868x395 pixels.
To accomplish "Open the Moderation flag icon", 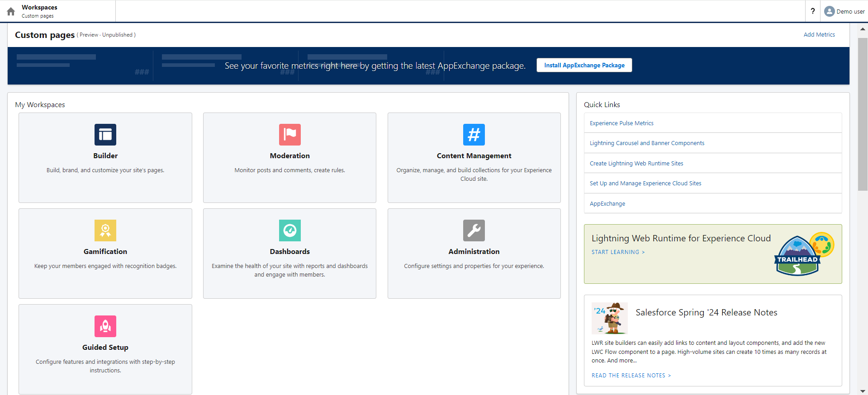I will pos(289,135).
